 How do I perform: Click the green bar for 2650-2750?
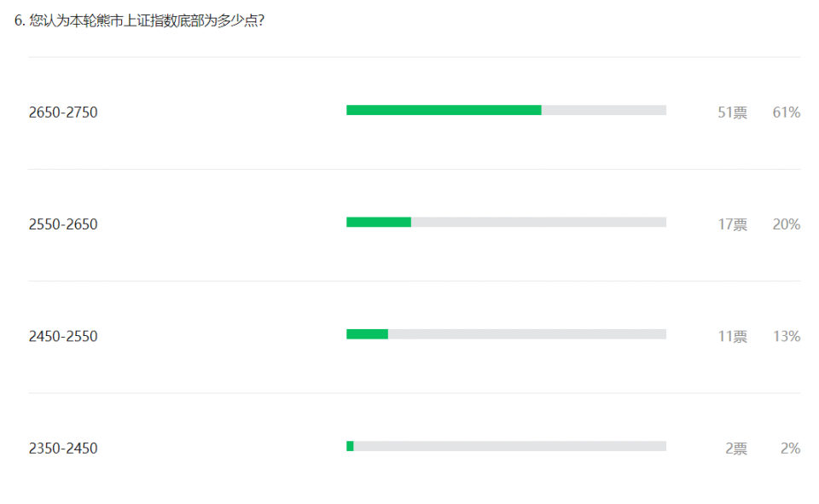[x=444, y=110]
